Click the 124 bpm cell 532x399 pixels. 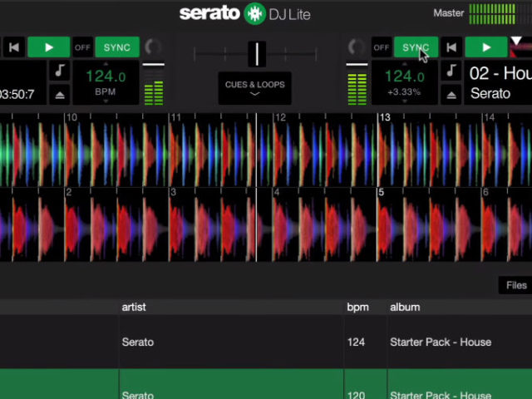[366, 342]
